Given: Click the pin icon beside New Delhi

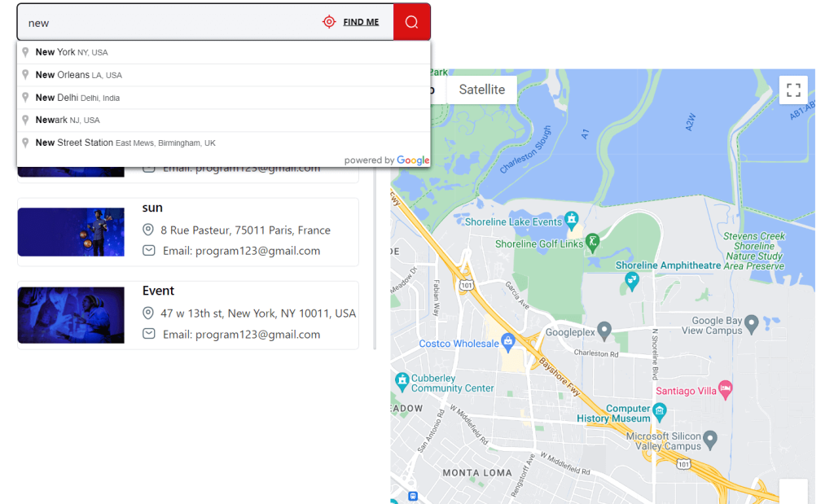Looking at the screenshot, I should (x=25, y=98).
